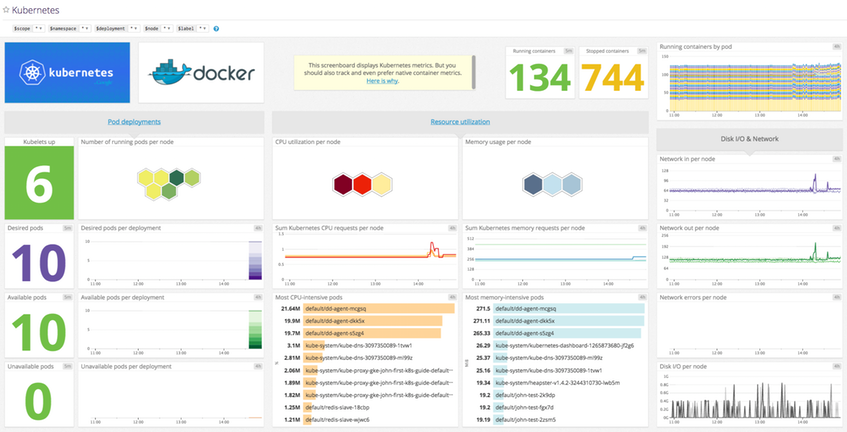The image size is (847, 432).
Task: Click the Desired pods value 10
Action: pyautogui.click(x=39, y=263)
